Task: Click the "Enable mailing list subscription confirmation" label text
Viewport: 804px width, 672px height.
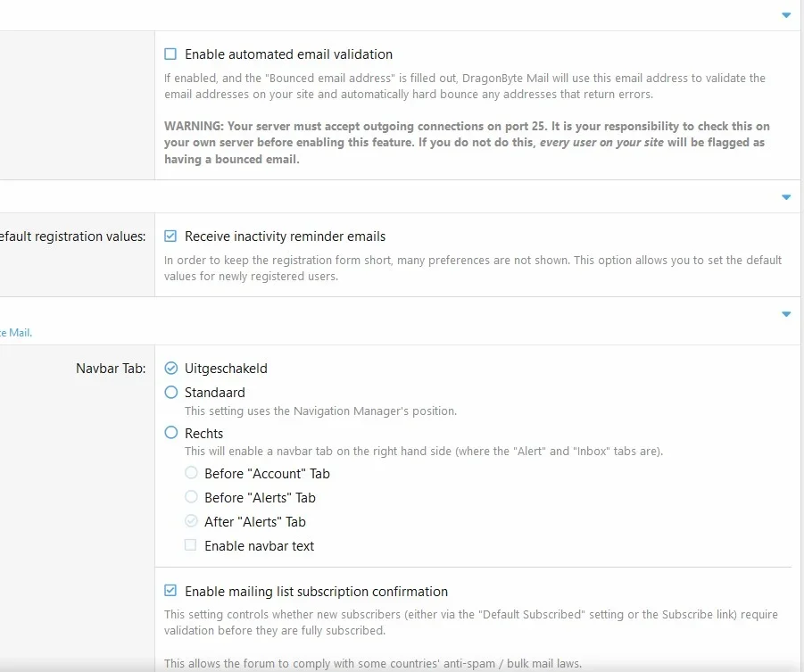Action: (x=316, y=592)
